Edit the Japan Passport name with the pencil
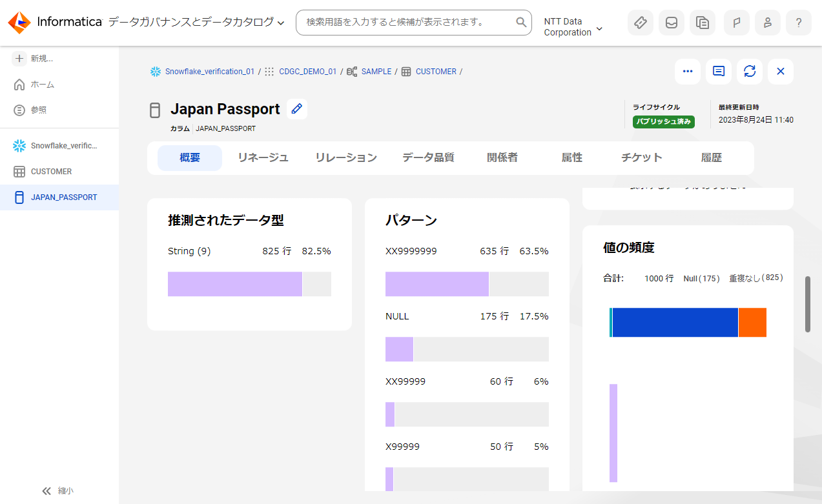 click(296, 108)
